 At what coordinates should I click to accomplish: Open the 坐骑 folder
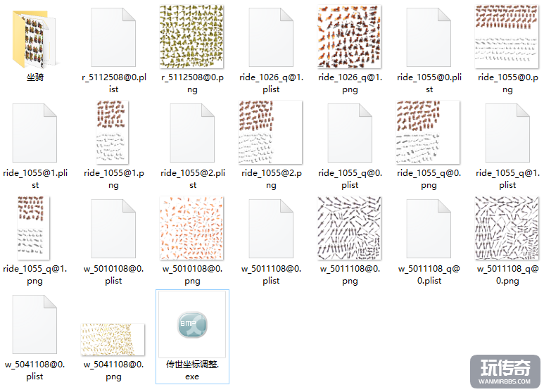34,39
